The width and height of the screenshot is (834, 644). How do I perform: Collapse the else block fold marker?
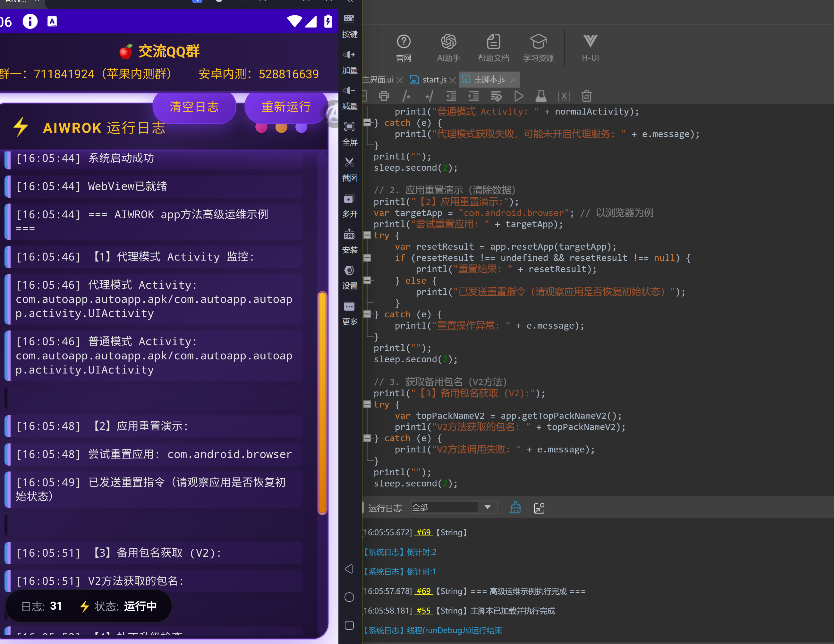point(367,280)
